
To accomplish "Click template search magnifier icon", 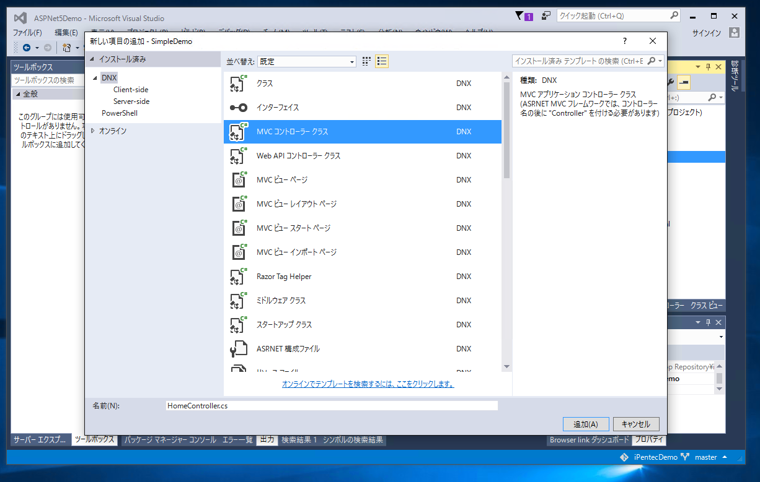I will (651, 61).
